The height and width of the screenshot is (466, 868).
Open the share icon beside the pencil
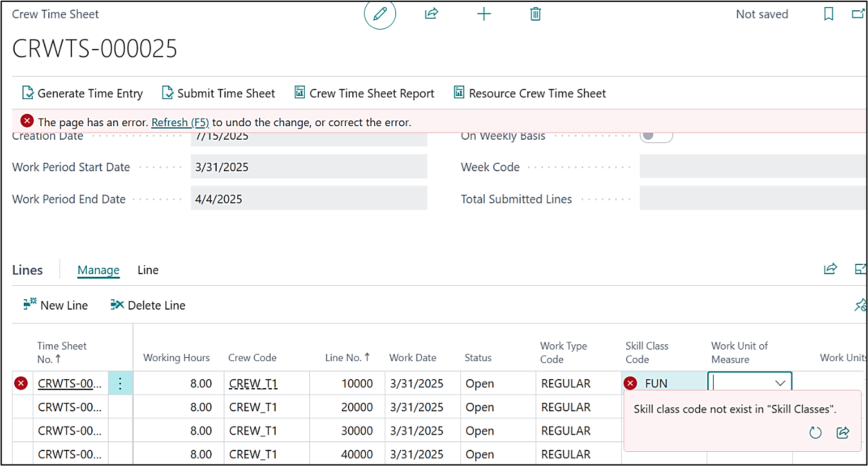click(x=431, y=14)
